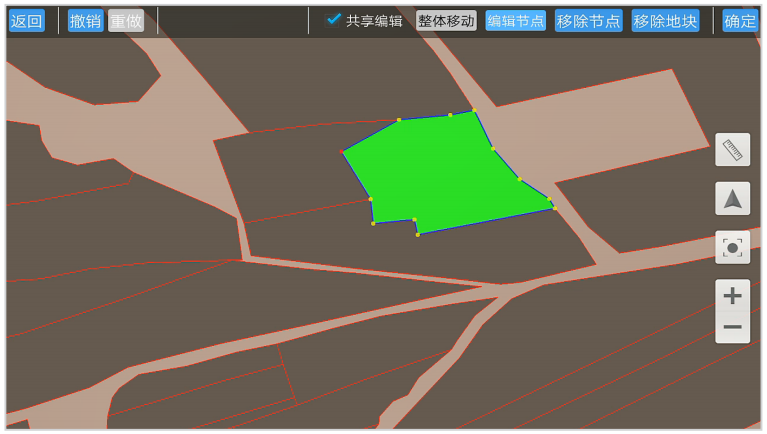
Task: Pick the topmost yellow node of the green polygon
Action: [474, 110]
